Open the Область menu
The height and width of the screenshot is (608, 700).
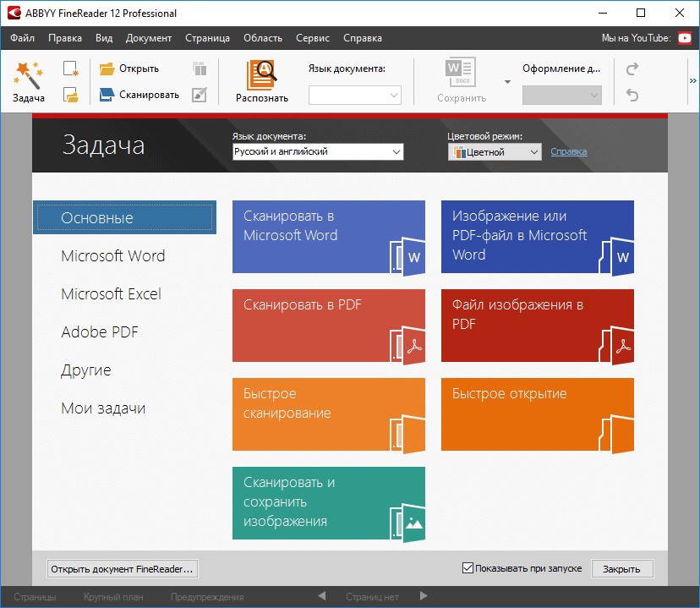(263, 38)
